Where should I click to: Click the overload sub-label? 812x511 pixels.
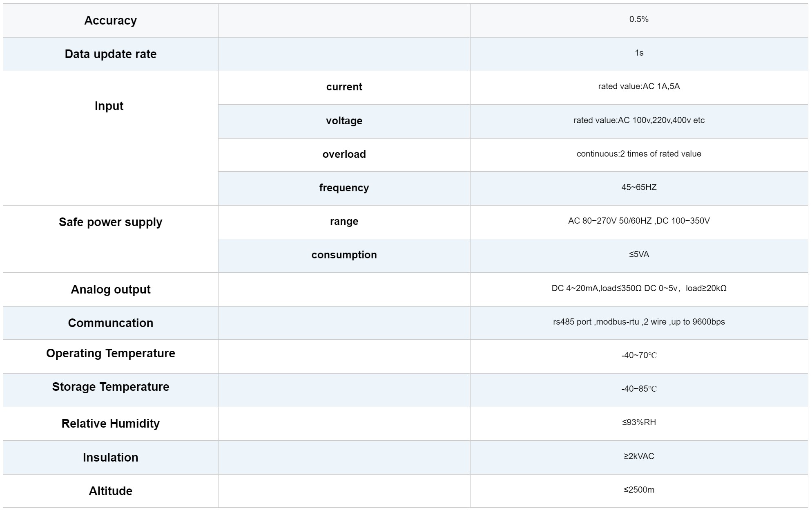click(x=344, y=154)
